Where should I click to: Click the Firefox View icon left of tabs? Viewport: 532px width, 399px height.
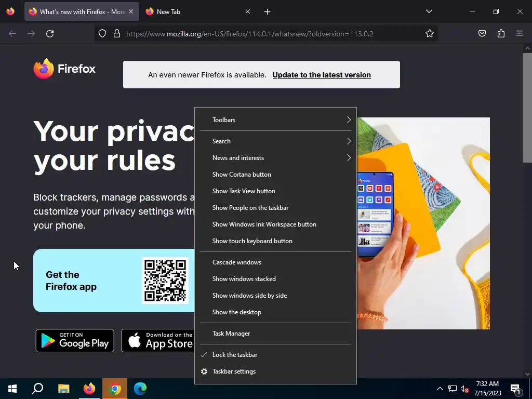(10, 11)
